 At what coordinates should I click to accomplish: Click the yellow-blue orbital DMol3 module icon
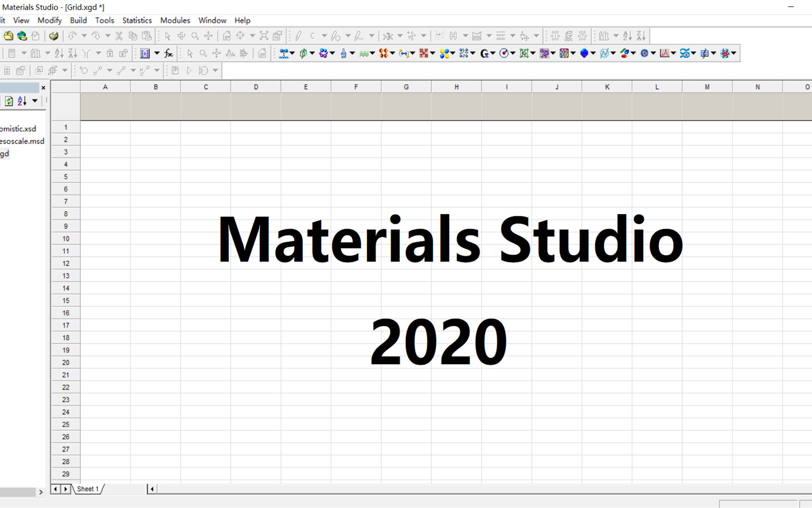pos(444,53)
